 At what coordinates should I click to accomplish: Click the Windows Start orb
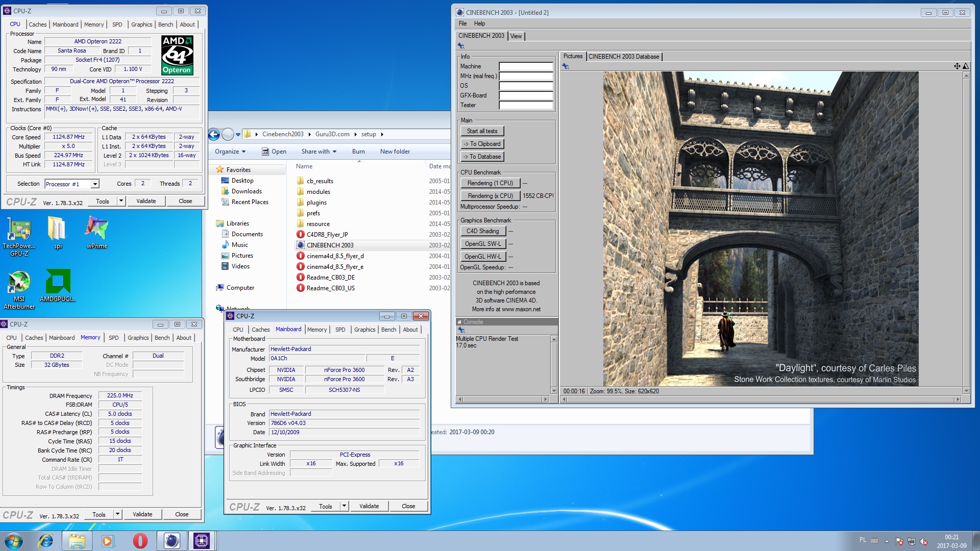tap(14, 541)
